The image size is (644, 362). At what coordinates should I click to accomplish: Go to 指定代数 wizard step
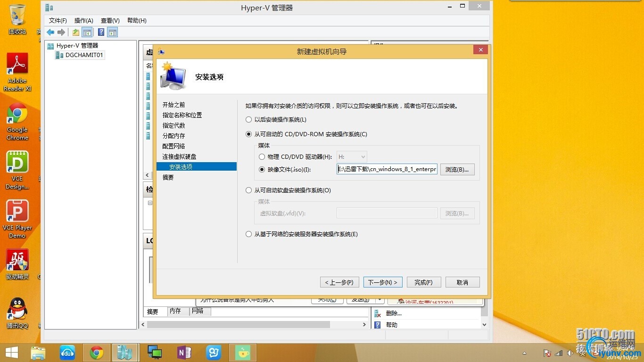(x=174, y=125)
